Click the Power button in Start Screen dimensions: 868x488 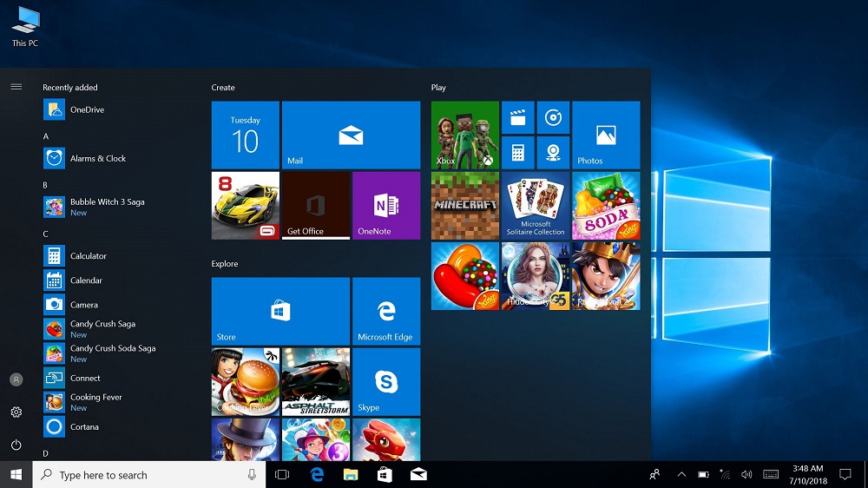(16, 445)
